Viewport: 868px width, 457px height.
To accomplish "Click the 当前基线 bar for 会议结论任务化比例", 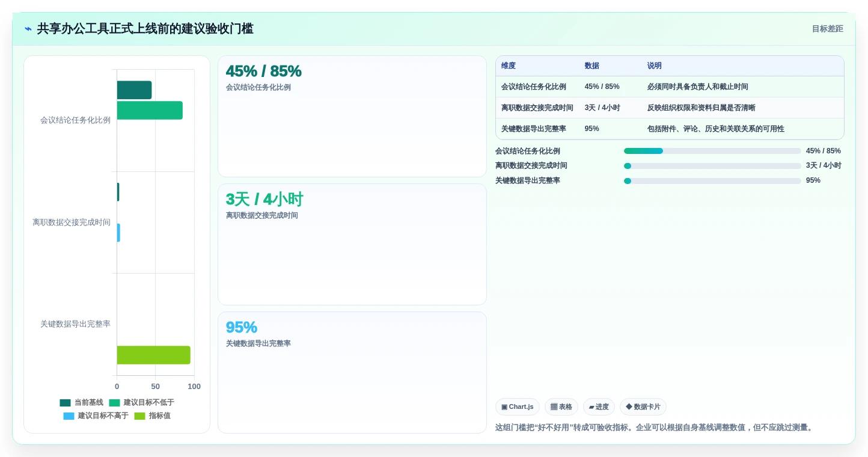I will (134, 90).
